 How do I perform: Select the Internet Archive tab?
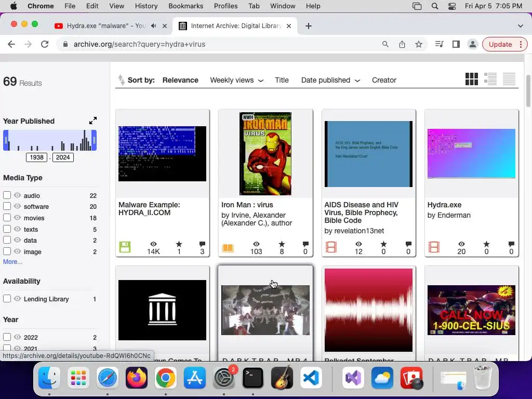(234, 26)
